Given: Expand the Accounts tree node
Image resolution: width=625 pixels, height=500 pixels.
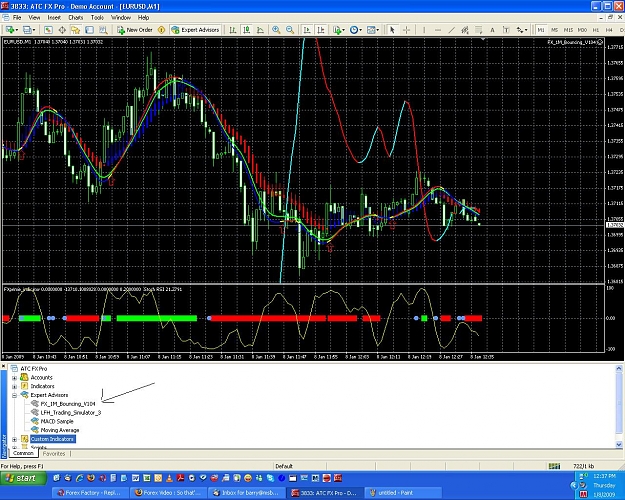Looking at the screenshot, I should tap(15, 377).
